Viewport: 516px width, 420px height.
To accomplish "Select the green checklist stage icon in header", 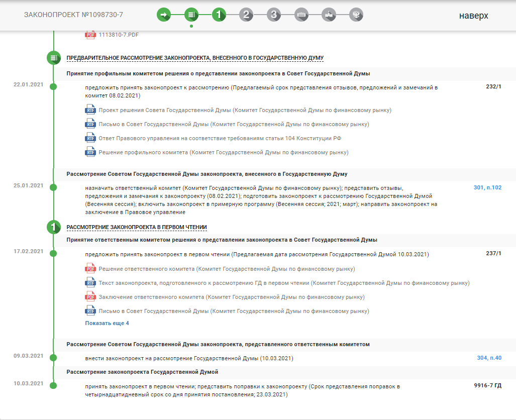I will pos(191,15).
